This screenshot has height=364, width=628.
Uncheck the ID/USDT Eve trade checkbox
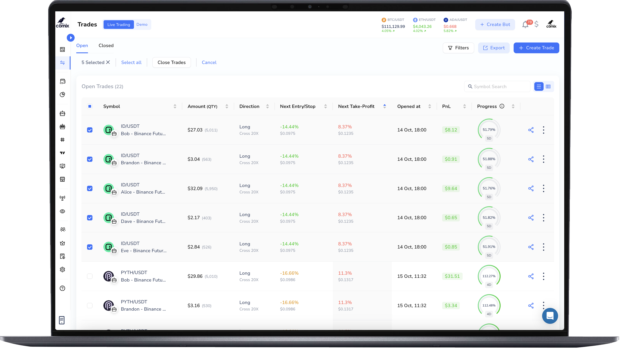click(90, 247)
